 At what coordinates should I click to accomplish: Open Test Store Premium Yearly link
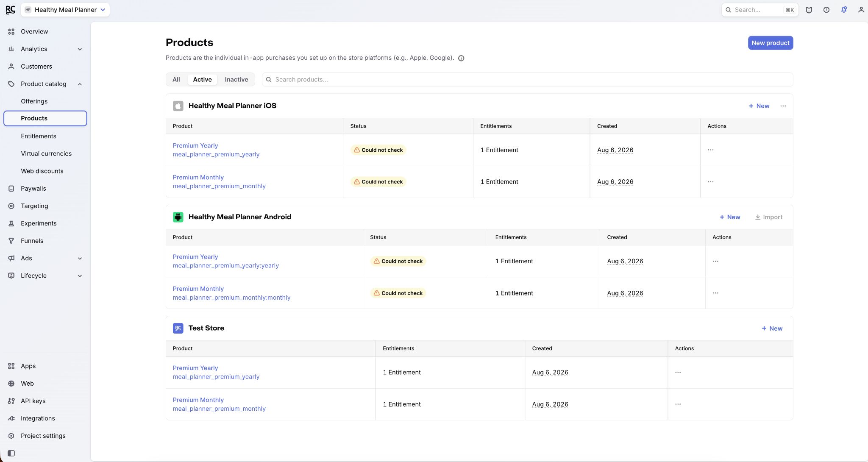click(195, 368)
